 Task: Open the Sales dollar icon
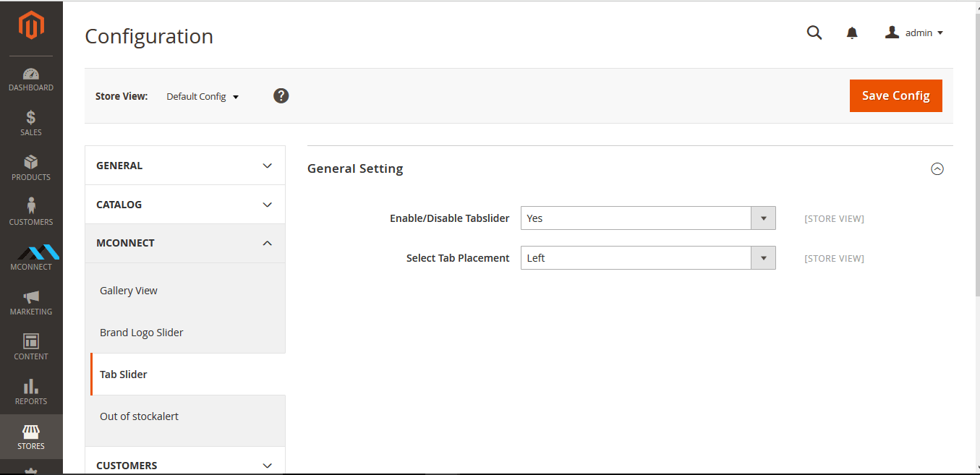tap(31, 117)
